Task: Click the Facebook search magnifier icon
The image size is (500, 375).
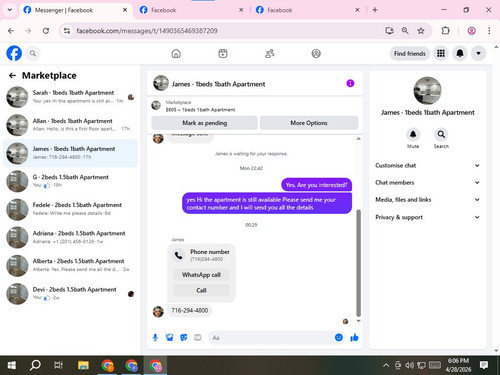Action: click(x=33, y=53)
